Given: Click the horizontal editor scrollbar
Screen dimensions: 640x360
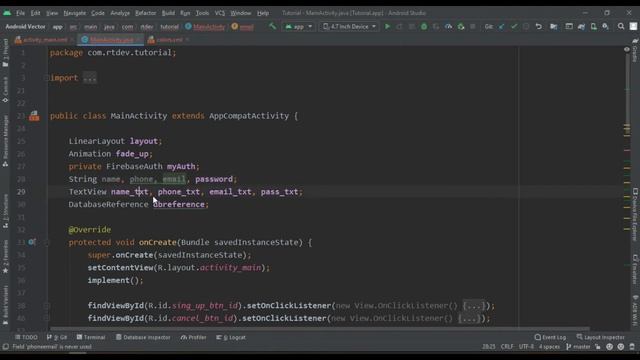Looking at the screenshot, I should (x=319, y=329).
